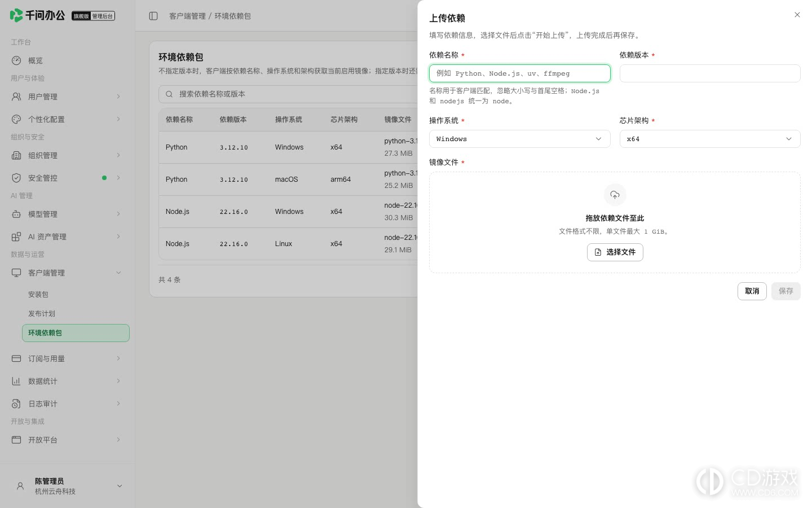Click 客户端管理 in the breadcrumb

click(187, 16)
